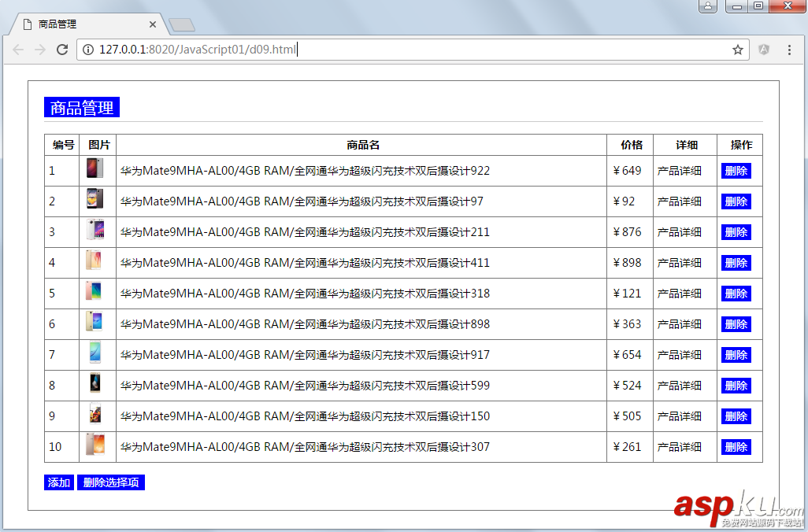Click phone thumbnail in row 10
This screenshot has width=808, height=532.
tap(95, 444)
